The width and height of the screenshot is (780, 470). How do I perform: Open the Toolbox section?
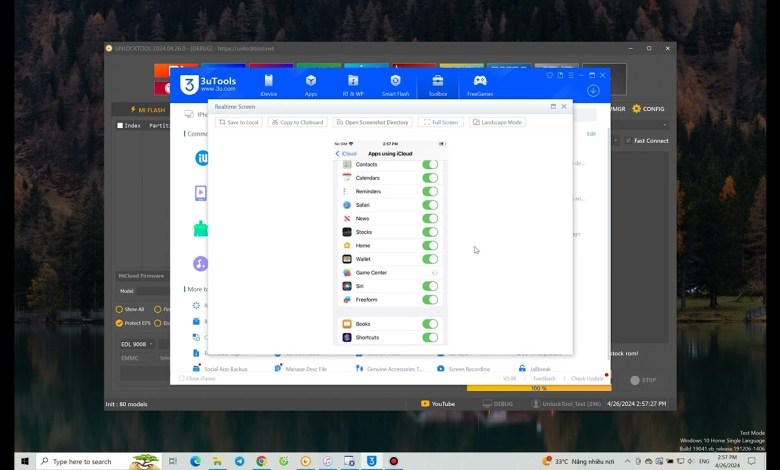pyautogui.click(x=438, y=84)
